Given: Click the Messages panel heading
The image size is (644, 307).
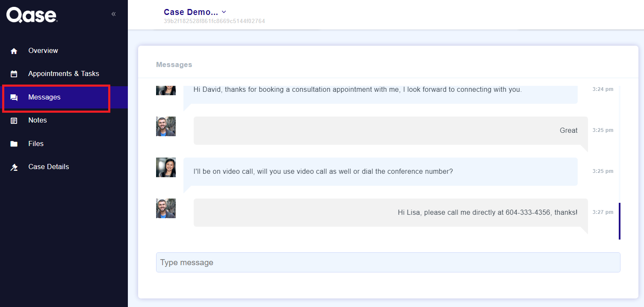Looking at the screenshot, I should 174,65.
